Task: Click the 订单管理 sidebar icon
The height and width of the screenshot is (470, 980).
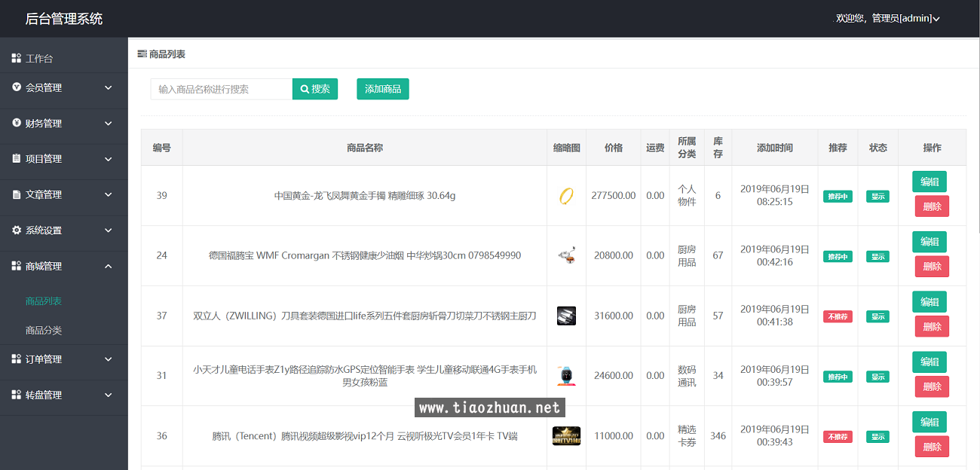Action: (x=17, y=359)
